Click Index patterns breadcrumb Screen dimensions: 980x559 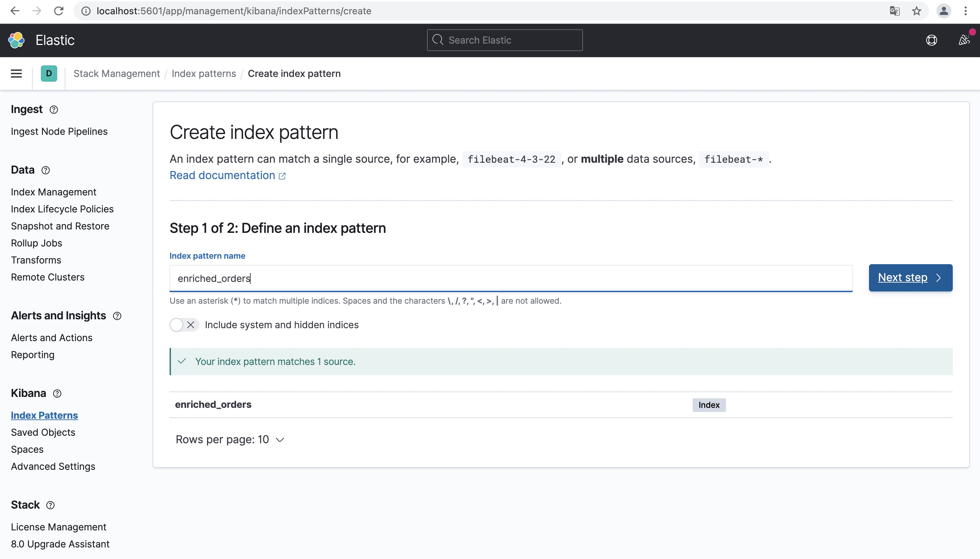tap(204, 73)
